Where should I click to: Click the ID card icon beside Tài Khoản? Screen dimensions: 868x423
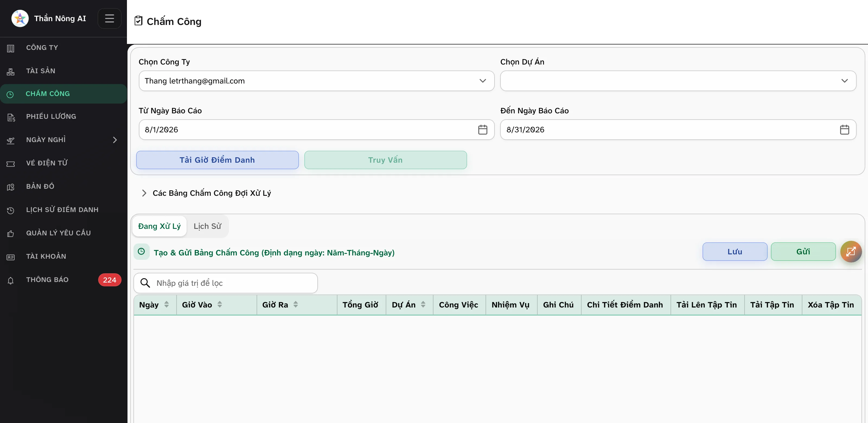pyautogui.click(x=11, y=257)
